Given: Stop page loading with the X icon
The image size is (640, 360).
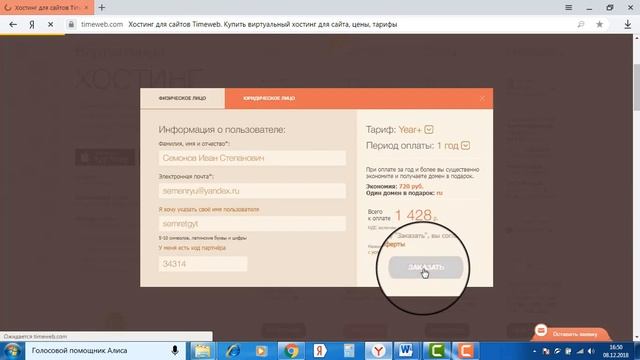Looking at the screenshot, I should pyautogui.click(x=51, y=24).
